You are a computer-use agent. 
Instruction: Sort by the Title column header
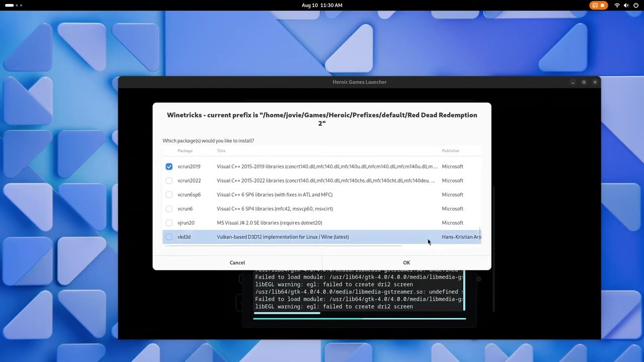pos(221,151)
